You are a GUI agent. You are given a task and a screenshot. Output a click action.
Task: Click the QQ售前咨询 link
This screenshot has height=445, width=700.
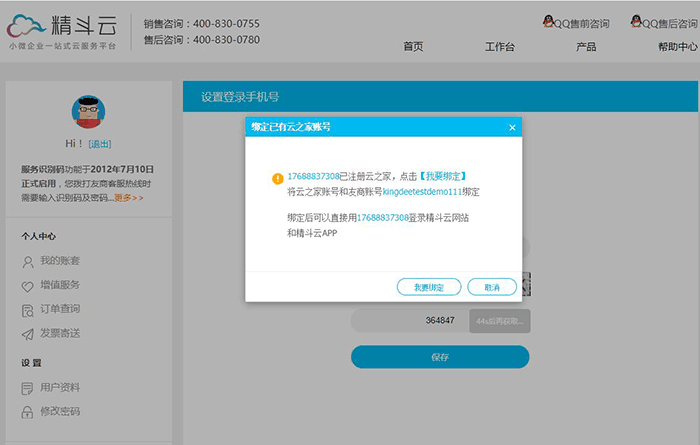pyautogui.click(x=582, y=24)
